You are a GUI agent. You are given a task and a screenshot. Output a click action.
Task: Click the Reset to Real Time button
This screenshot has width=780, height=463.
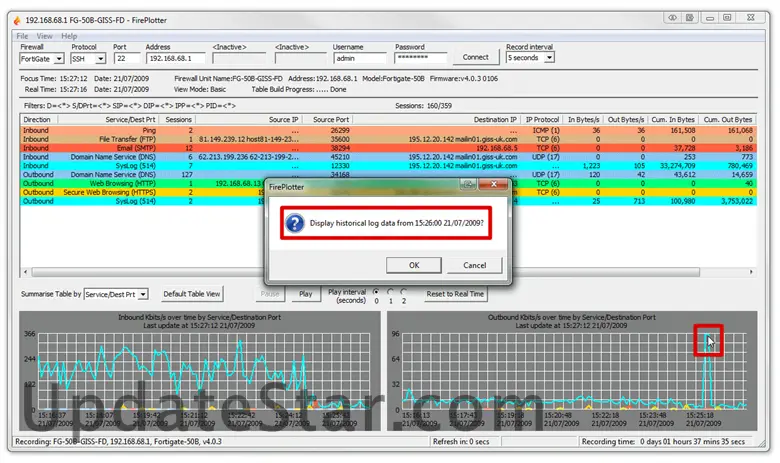point(455,294)
